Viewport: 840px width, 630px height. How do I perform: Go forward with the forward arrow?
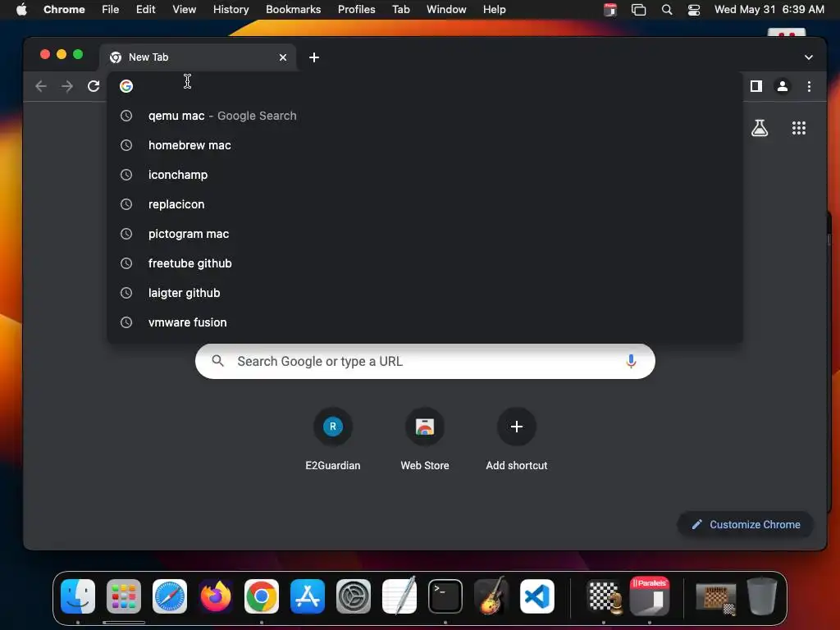[x=67, y=86]
